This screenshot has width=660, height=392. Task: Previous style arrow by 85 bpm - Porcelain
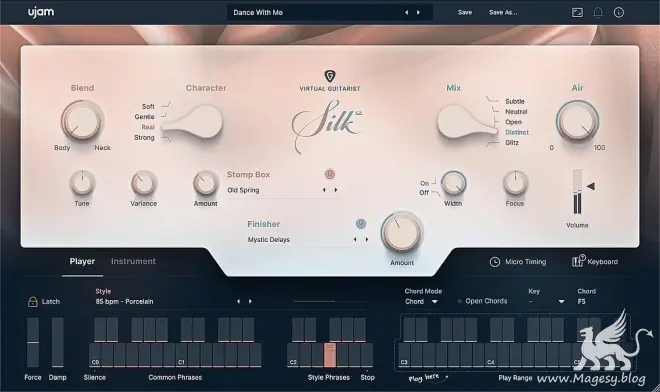point(239,301)
